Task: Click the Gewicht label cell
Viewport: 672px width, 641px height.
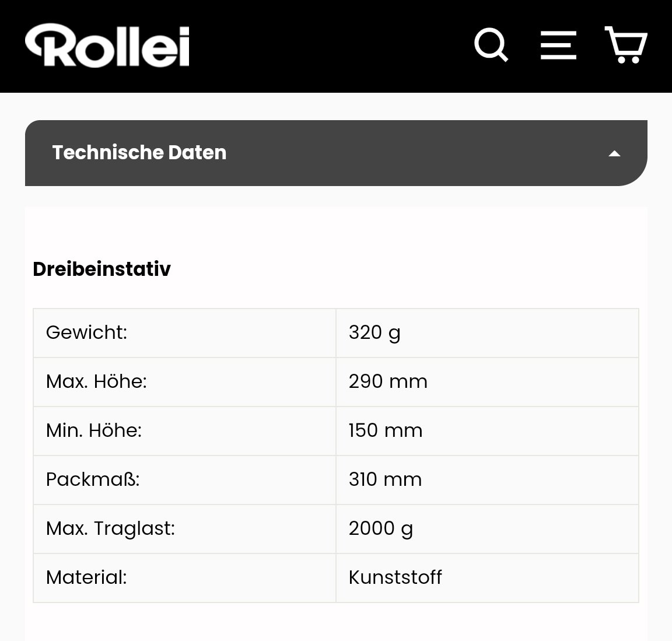Action: coord(185,333)
